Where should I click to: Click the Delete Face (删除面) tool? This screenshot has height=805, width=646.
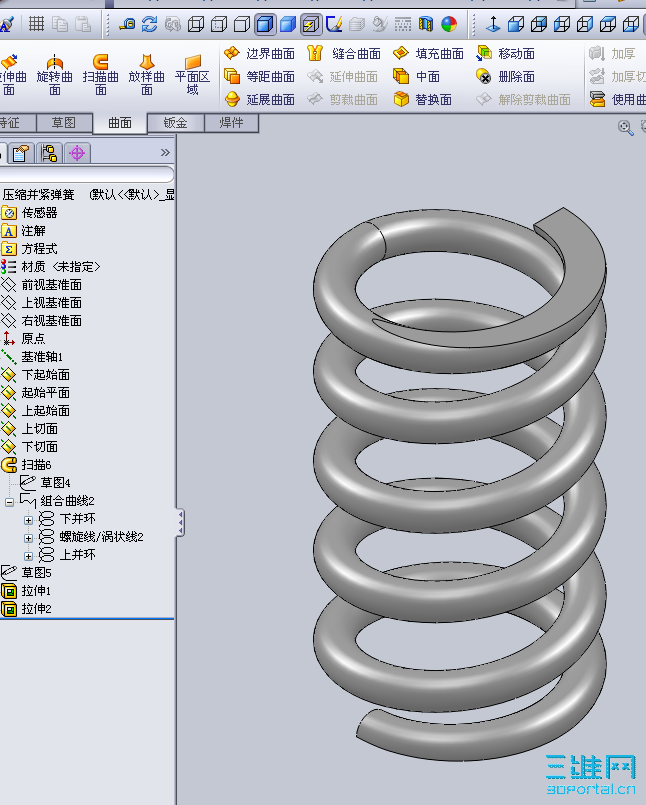(505, 76)
